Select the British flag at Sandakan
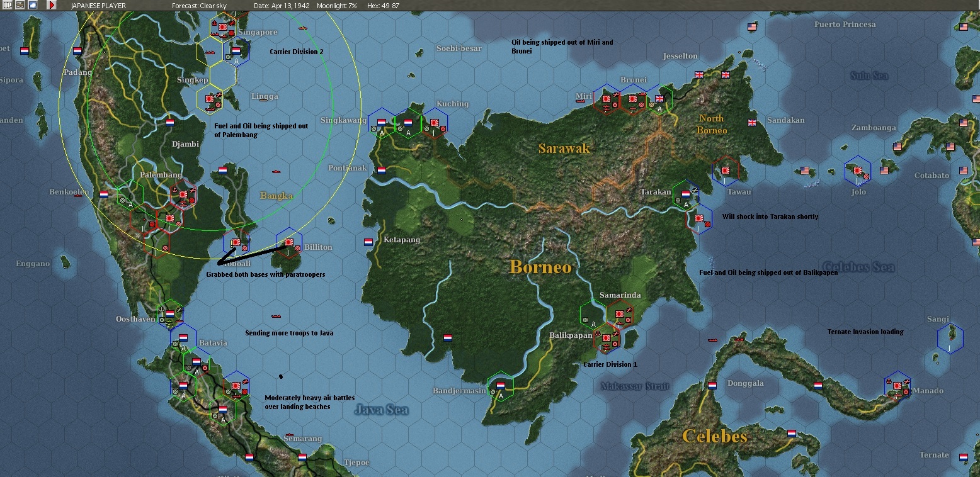The height and width of the screenshot is (477, 980). pyautogui.click(x=752, y=123)
